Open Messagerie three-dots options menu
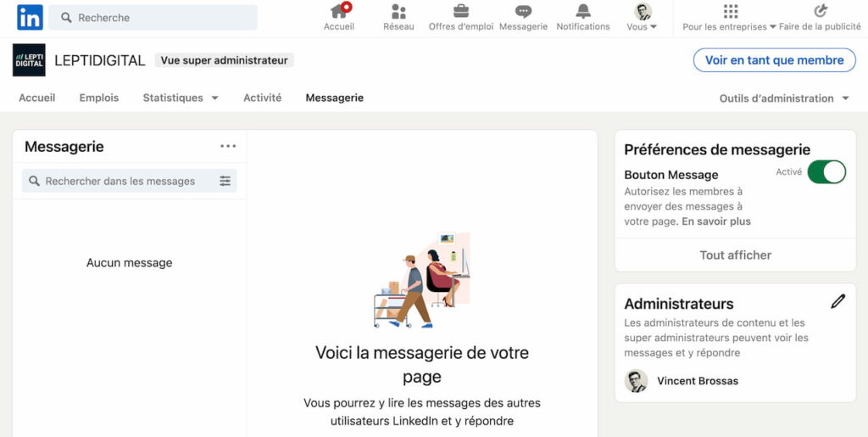Screen dimensions: 868x437 [x=228, y=146]
